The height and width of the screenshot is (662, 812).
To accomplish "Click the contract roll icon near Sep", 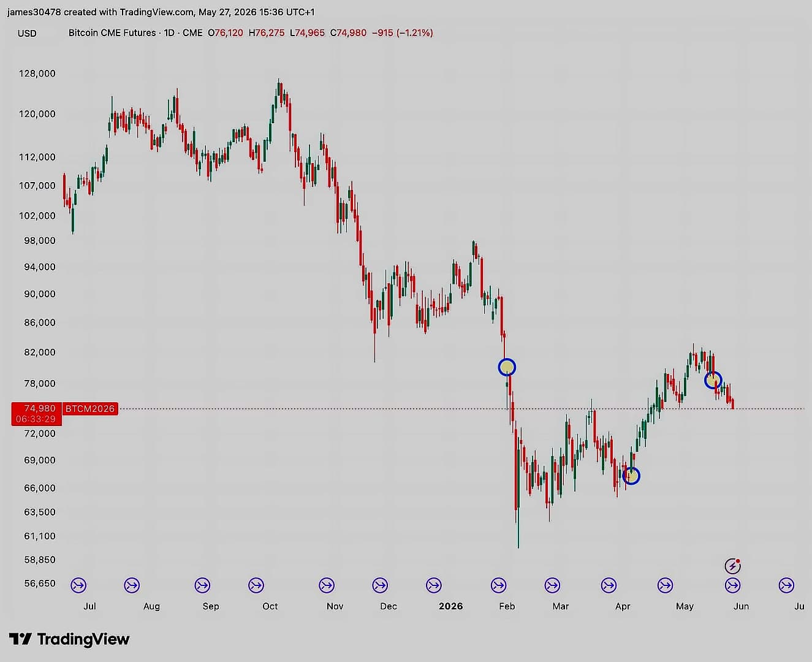I will [202, 585].
